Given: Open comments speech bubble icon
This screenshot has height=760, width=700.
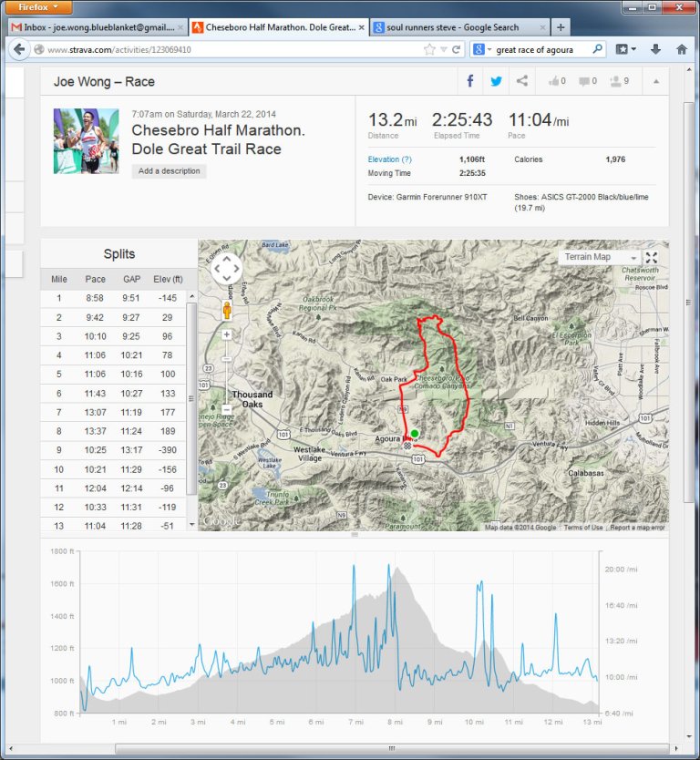Looking at the screenshot, I should click(x=588, y=81).
